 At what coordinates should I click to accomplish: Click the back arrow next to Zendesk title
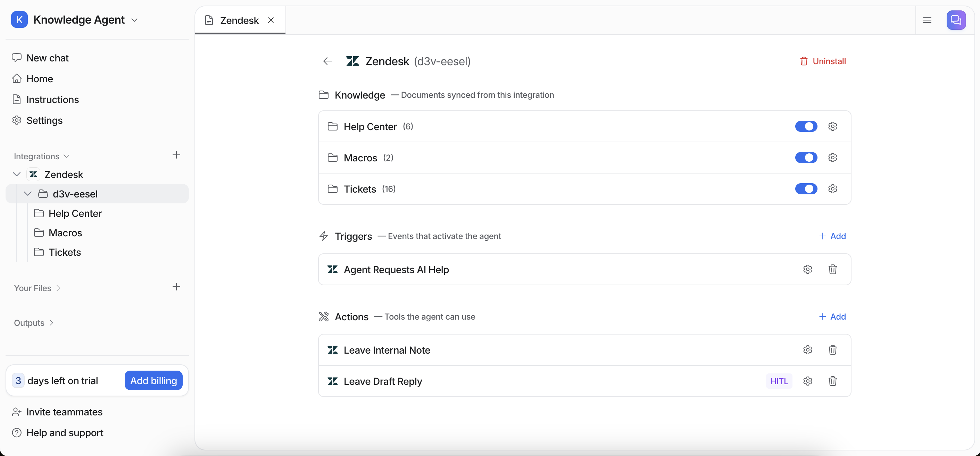pos(327,61)
